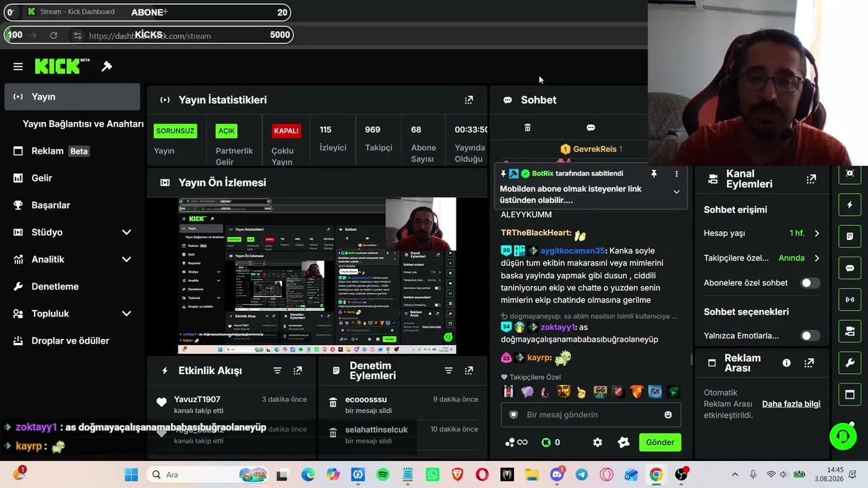This screenshot has width=868, height=488.
Task: Expand the pinned BotRix message
Action: point(676,192)
